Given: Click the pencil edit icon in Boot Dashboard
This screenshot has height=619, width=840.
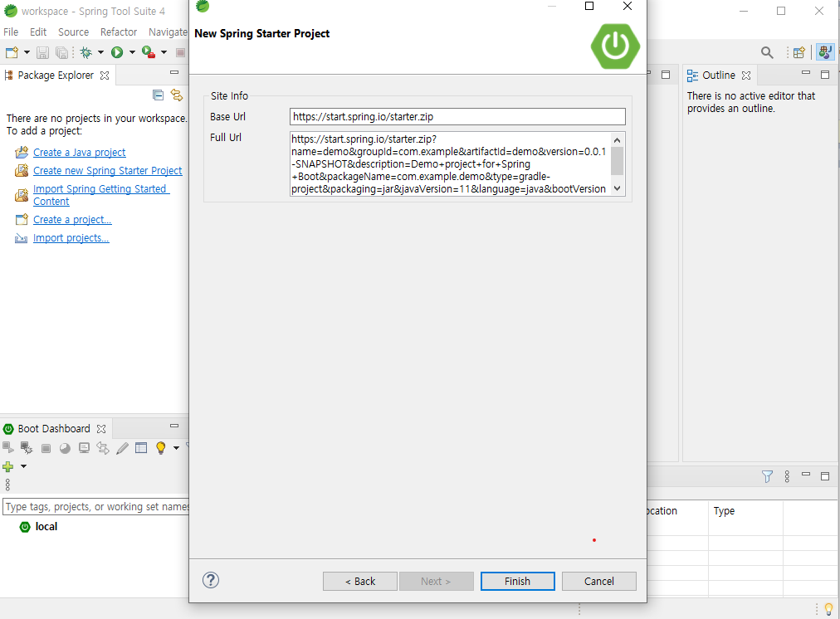Looking at the screenshot, I should (122, 448).
